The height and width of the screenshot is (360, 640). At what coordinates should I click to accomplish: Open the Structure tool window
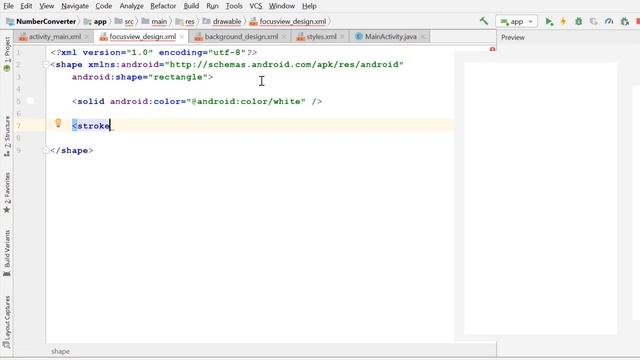pos(7,136)
